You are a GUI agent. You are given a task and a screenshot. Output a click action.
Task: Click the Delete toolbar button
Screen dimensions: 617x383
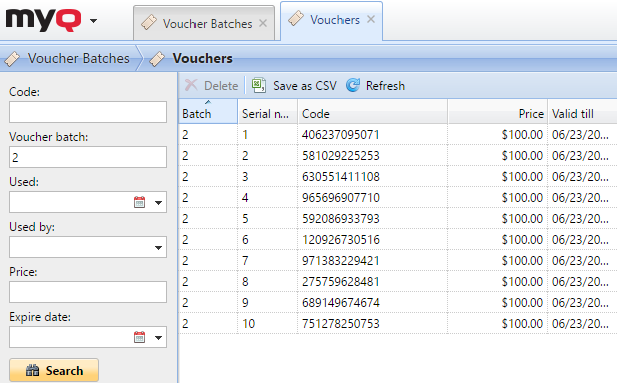(212, 85)
